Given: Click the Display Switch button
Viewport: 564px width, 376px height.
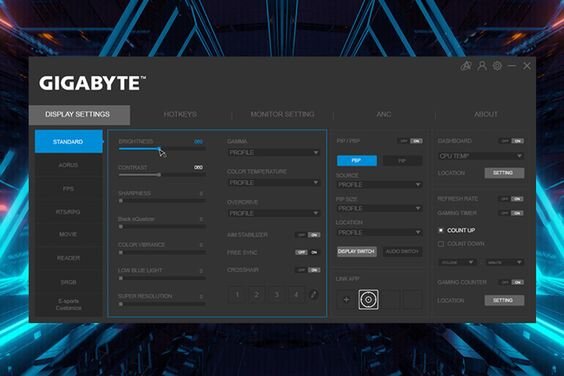Looking at the screenshot, I should [x=357, y=252].
